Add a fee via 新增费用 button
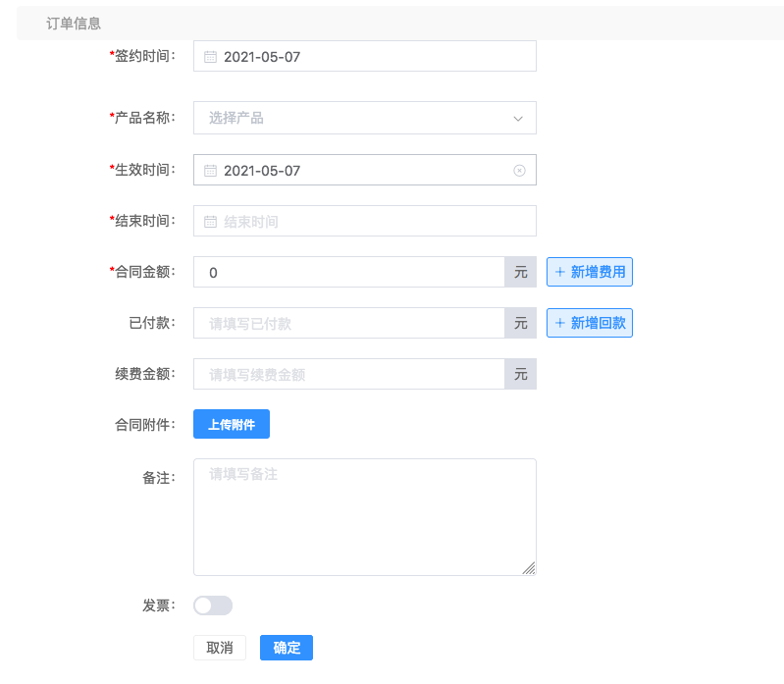Viewport: 784px width, 684px height. (590, 272)
